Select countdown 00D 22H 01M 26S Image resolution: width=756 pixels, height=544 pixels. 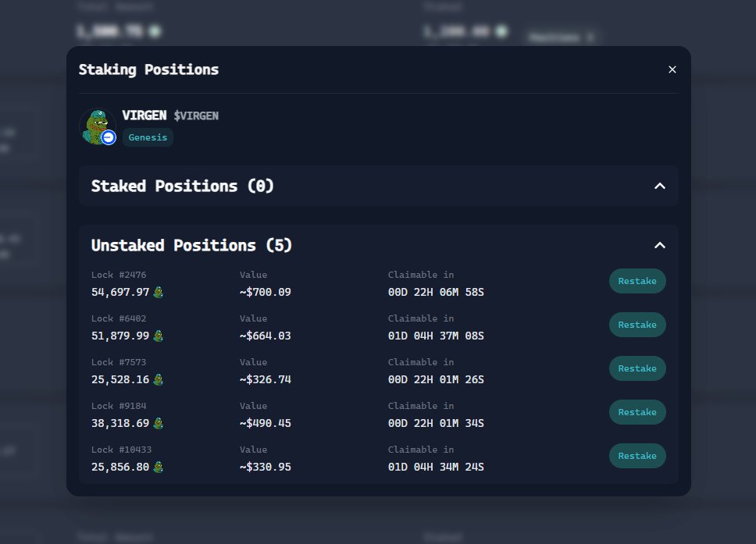[436, 379]
